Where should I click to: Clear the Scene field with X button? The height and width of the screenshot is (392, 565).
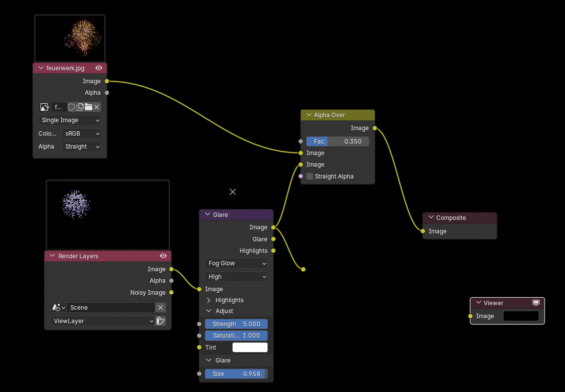tap(160, 308)
